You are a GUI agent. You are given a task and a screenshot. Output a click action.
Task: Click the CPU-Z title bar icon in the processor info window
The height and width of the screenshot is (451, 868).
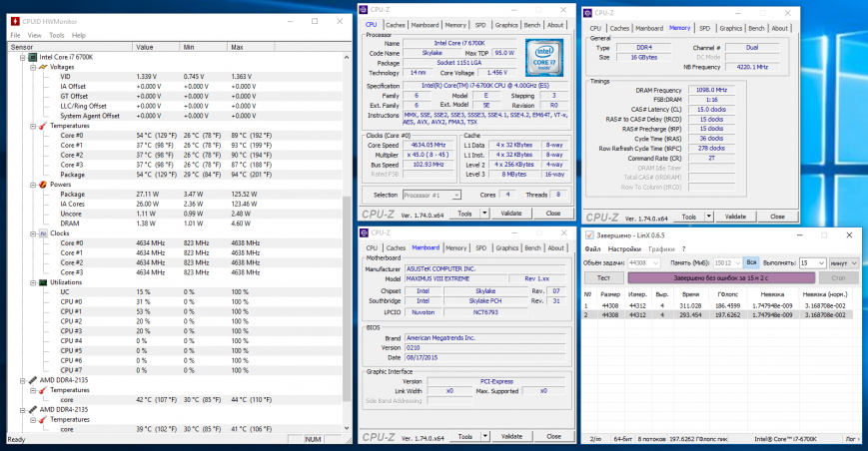(364, 9)
